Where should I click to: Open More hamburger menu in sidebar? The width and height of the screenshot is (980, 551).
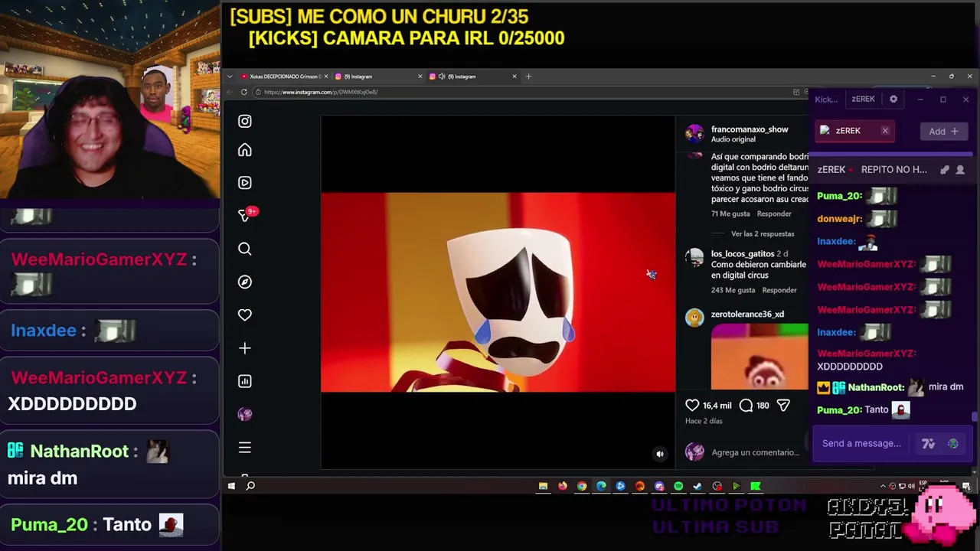pos(245,447)
